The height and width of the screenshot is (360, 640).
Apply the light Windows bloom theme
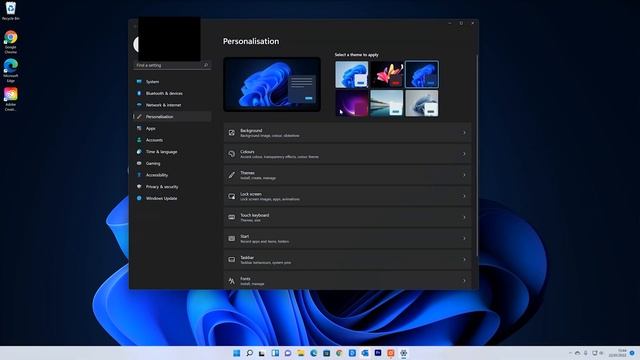click(x=351, y=75)
